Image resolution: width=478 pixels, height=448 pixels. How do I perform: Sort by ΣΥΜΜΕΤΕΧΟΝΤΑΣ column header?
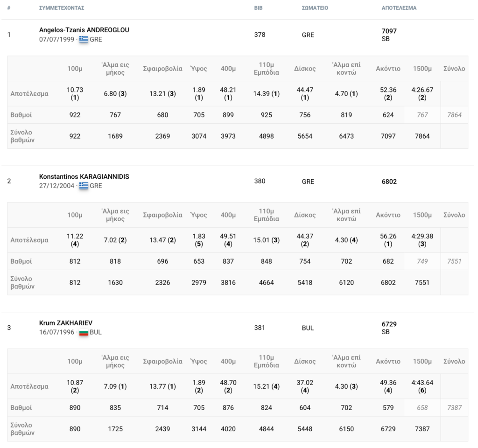click(x=62, y=8)
